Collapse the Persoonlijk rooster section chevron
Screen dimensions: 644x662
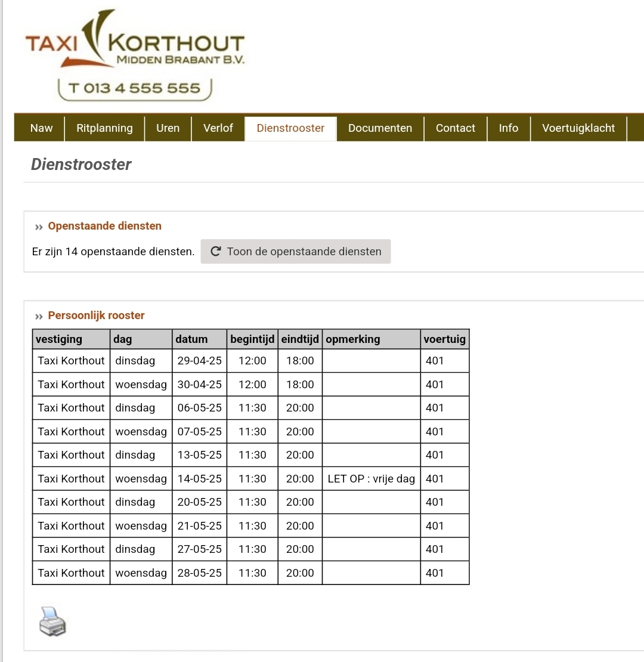click(39, 316)
